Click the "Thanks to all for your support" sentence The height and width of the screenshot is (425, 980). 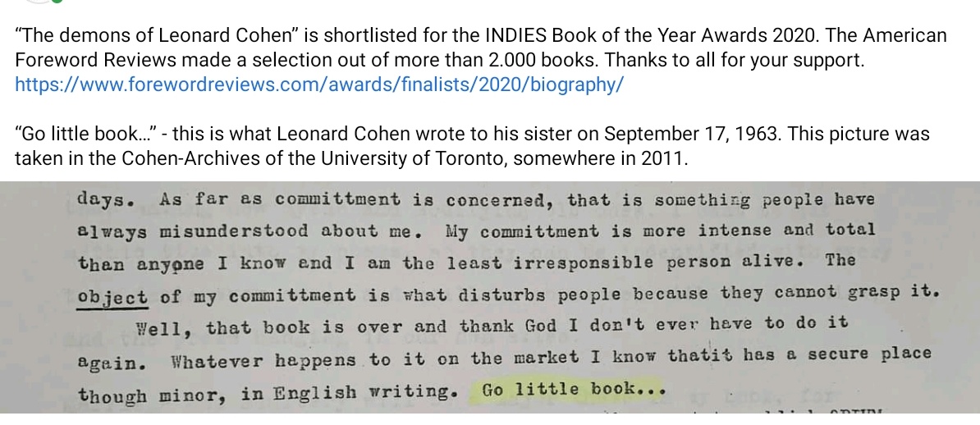[735, 60]
